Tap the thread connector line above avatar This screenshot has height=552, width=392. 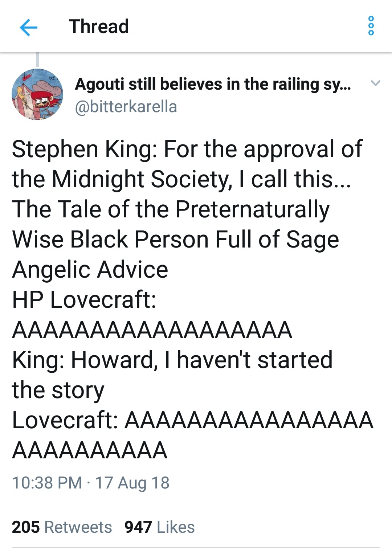[x=37, y=60]
